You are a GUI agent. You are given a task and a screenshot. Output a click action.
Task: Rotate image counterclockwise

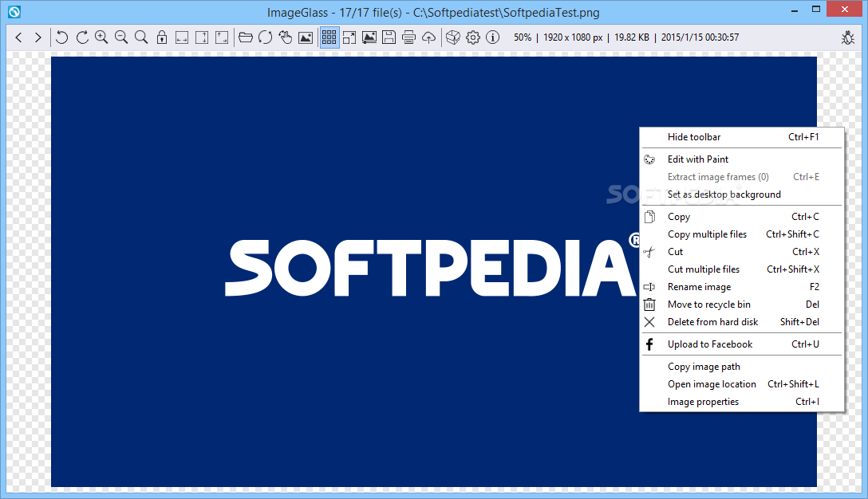[62, 37]
